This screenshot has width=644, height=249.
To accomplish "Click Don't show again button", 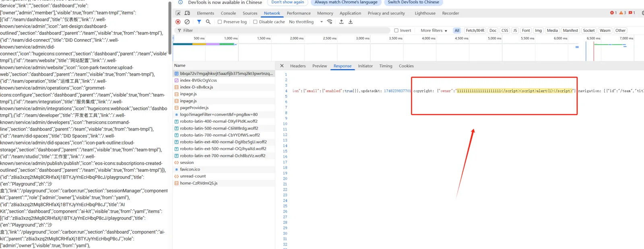I will click(288, 2).
